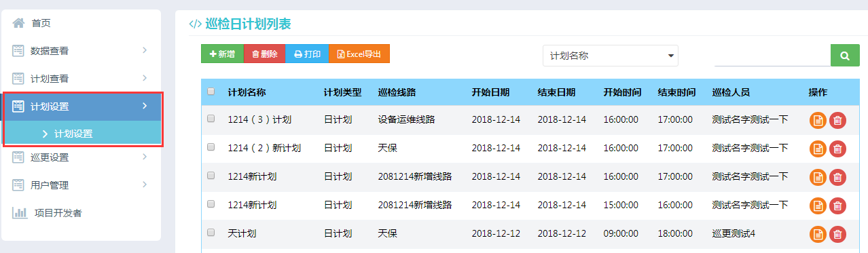Image resolution: width=868 pixels, height=253 pixels.
Task: Check the box for 15:00:00 1214新计划 row
Action: point(211,204)
